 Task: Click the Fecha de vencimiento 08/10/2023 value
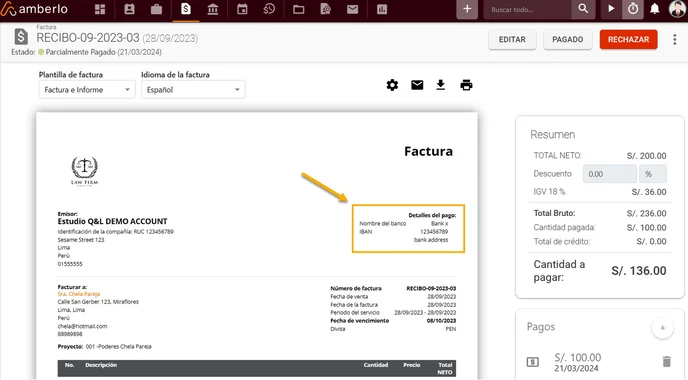[441, 321]
